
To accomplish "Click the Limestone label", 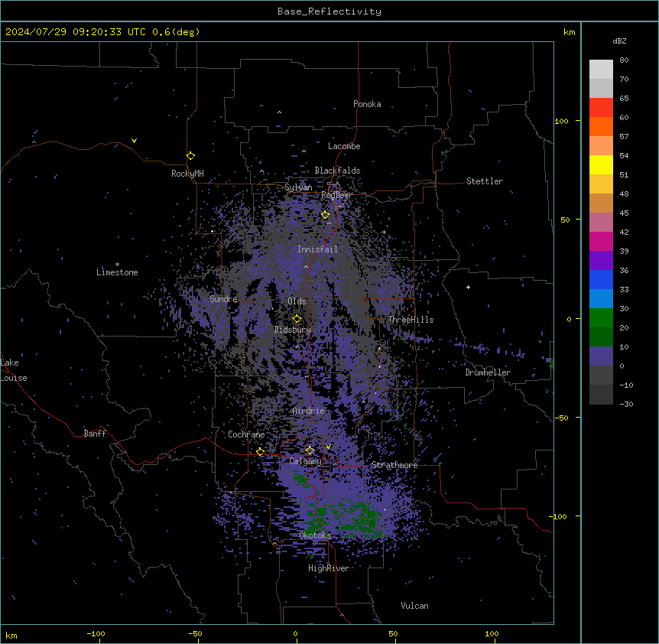I will coord(117,272).
